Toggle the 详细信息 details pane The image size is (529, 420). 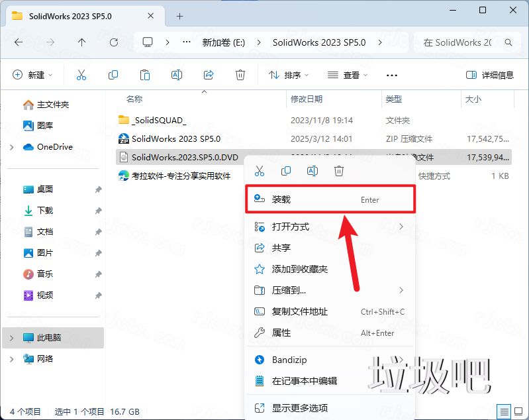click(x=489, y=75)
